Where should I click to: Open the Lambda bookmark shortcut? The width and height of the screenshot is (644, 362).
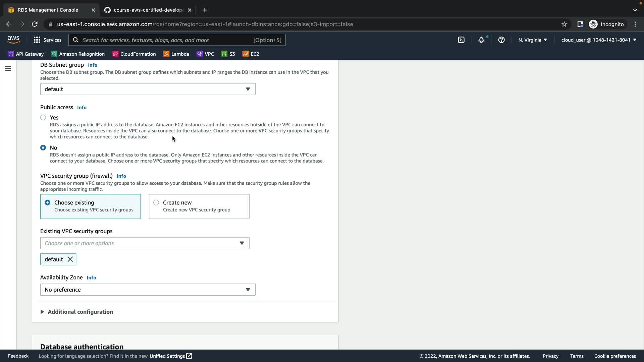coord(176,54)
